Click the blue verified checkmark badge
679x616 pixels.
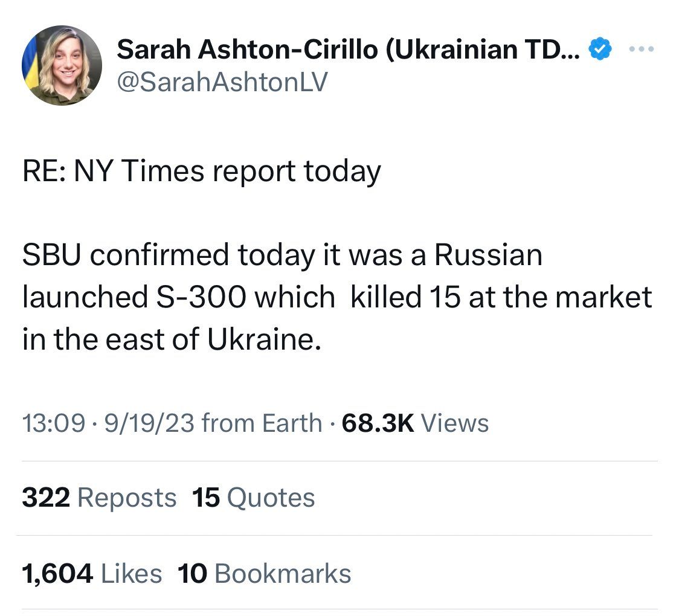pyautogui.click(x=599, y=48)
